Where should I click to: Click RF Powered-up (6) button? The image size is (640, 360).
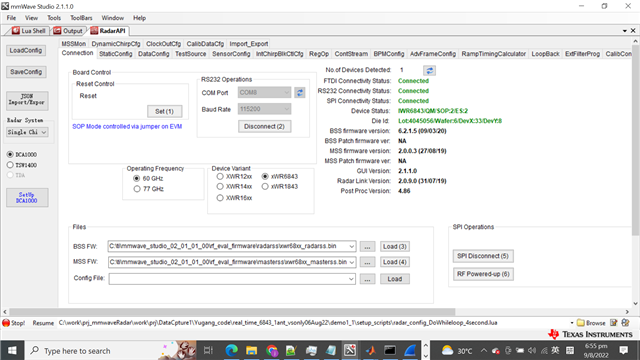click(x=483, y=274)
